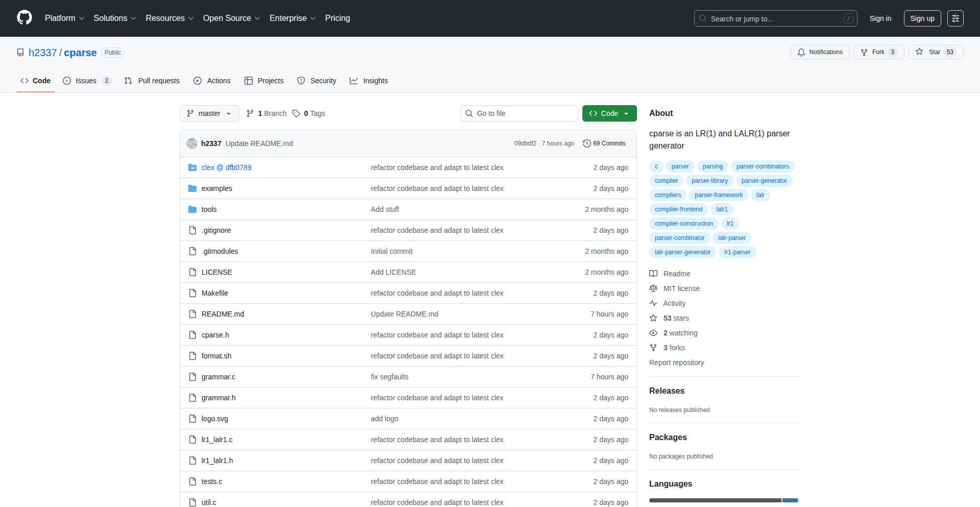Click the MIT license scale icon
Image resolution: width=980 pixels, height=507 pixels.
tap(653, 288)
